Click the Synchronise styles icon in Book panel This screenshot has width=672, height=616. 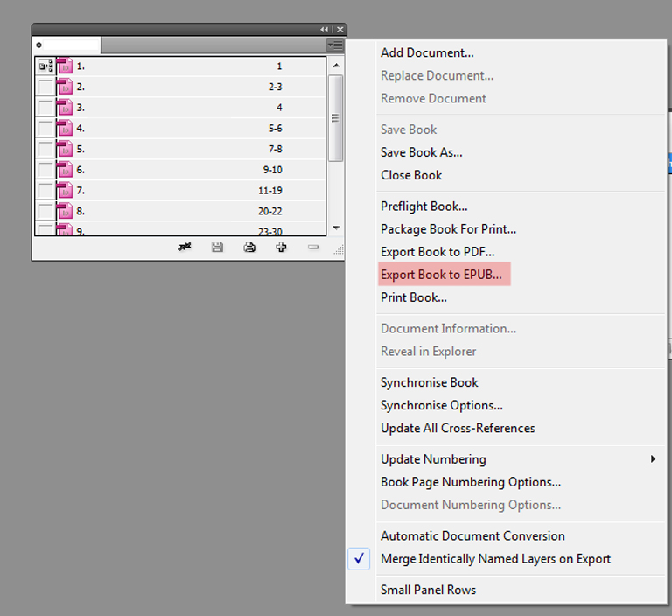tap(185, 247)
